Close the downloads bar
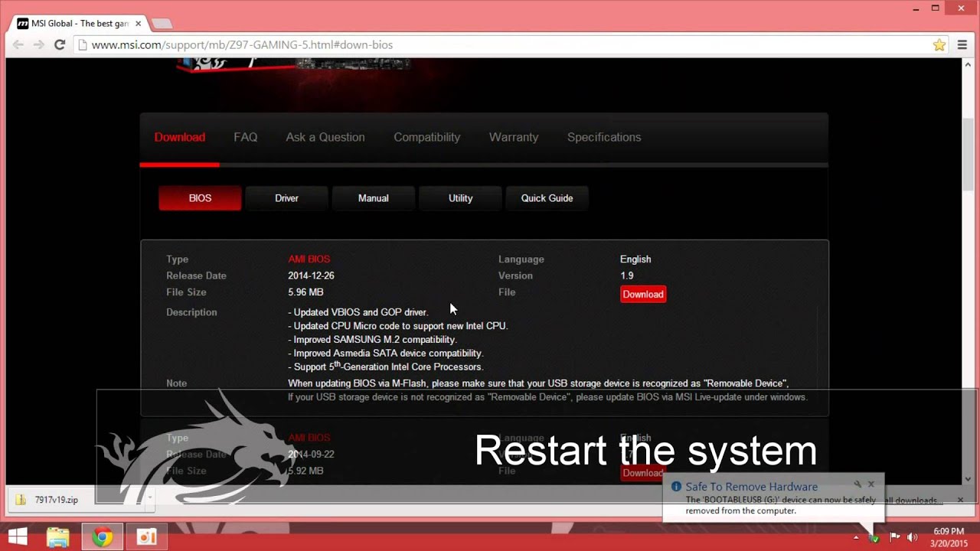980x551 pixels. pos(960,500)
